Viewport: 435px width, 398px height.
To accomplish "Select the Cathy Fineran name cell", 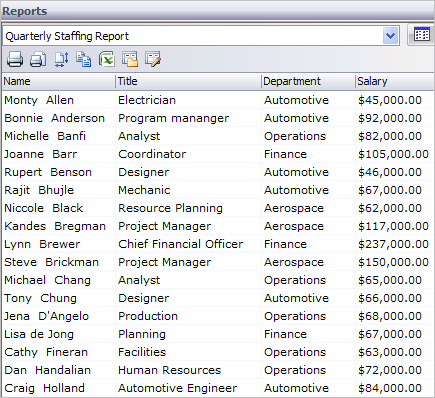I will [59, 352].
